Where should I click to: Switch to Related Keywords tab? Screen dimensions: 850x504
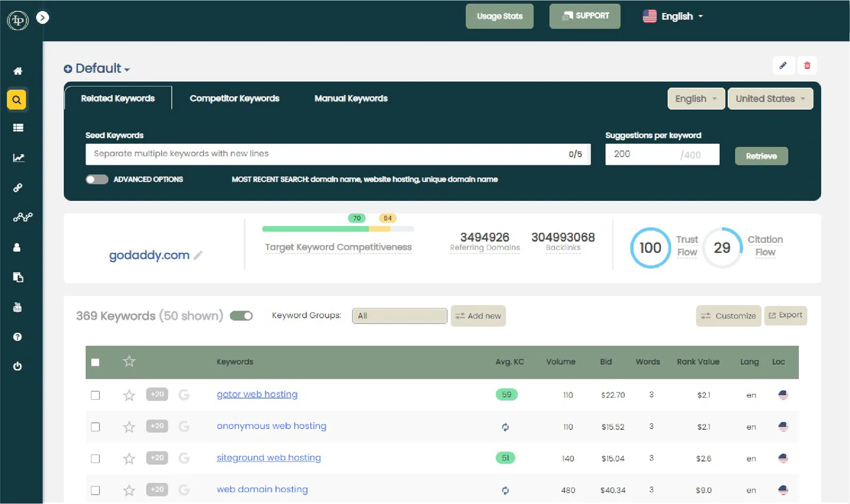(118, 98)
